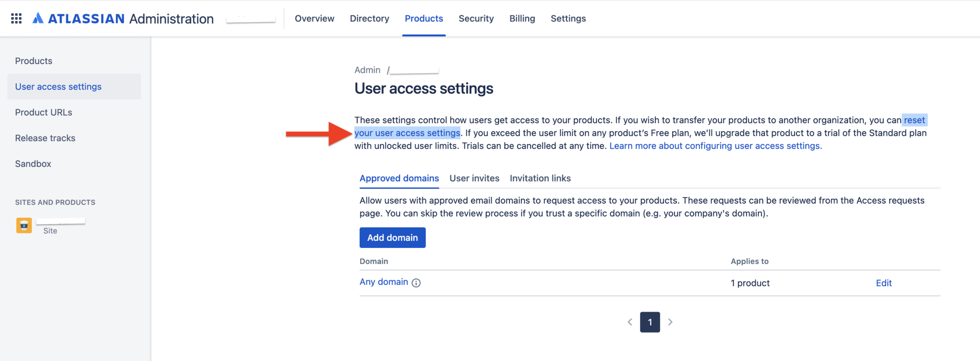The height and width of the screenshot is (361, 980).
Task: Click the site avatar icon under Sites and Products
Action: coord(24,225)
